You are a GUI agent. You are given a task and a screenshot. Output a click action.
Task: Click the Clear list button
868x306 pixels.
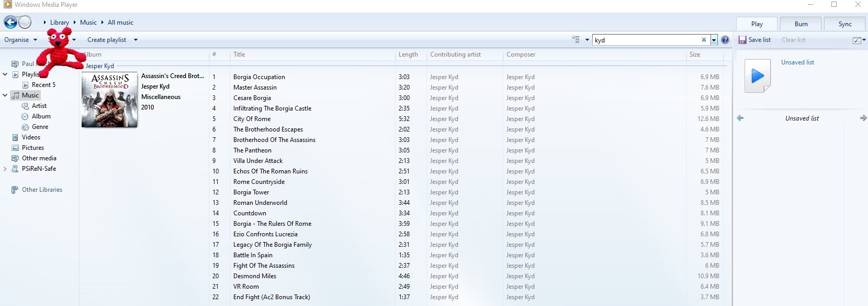point(793,40)
